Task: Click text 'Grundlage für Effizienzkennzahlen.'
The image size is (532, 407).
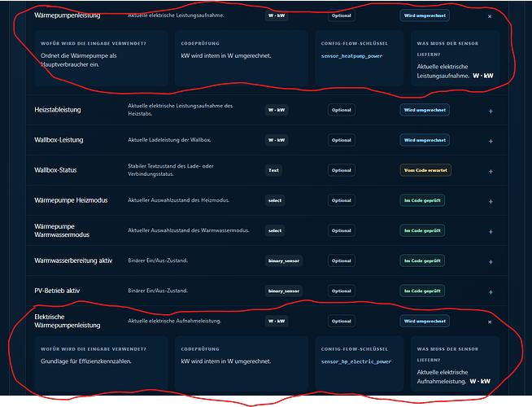Action: pyautogui.click(x=86, y=361)
